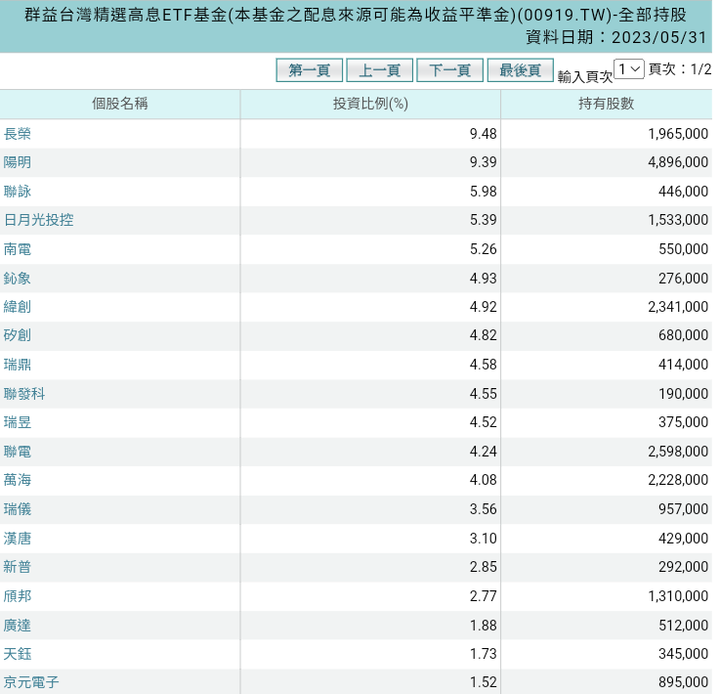Open the 萬海 stock link

click(17, 480)
